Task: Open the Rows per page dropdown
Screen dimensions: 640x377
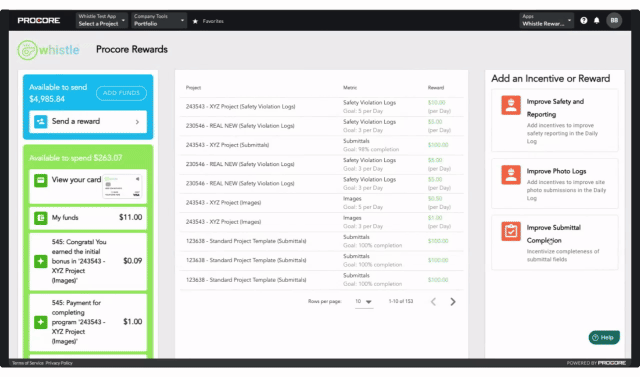Action: click(363, 302)
